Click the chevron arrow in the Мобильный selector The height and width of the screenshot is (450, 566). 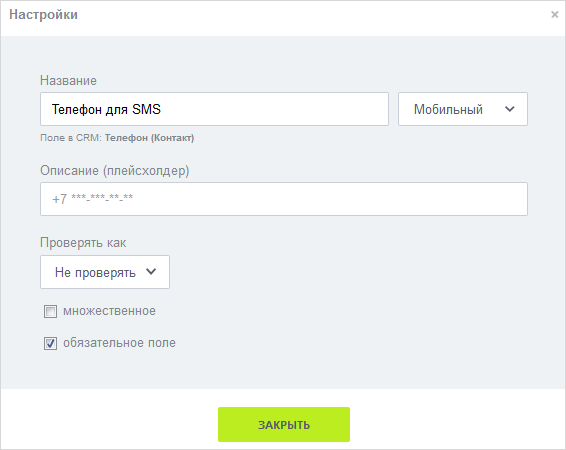[510, 109]
